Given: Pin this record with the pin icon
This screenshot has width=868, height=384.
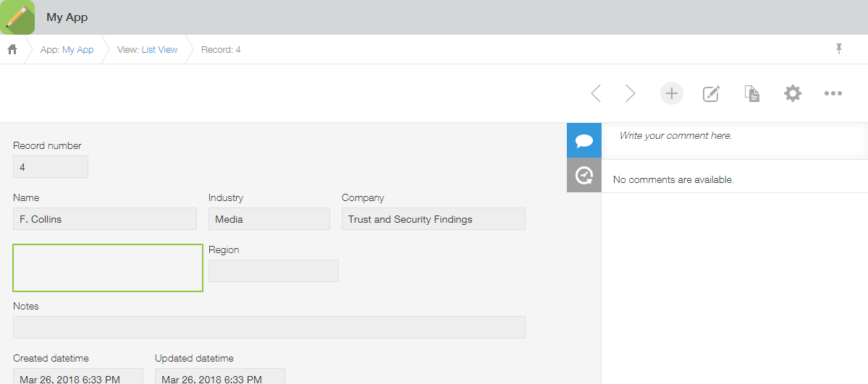Looking at the screenshot, I should tap(839, 48).
